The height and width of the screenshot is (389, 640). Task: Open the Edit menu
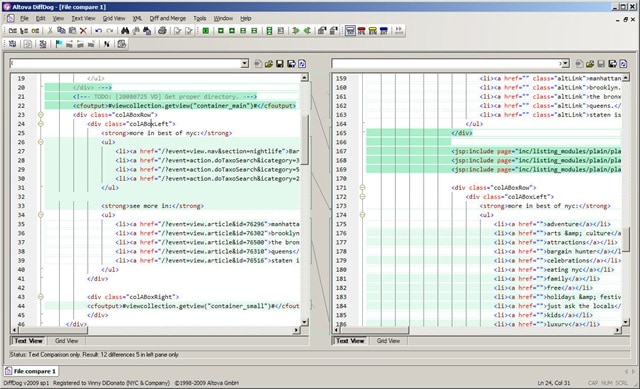point(40,18)
